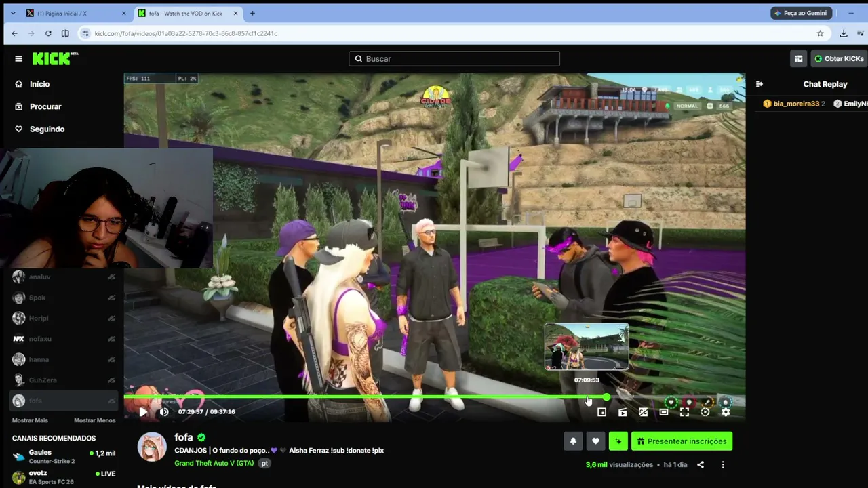Toggle notifications bell for fofa
868x488 pixels.
[573, 441]
